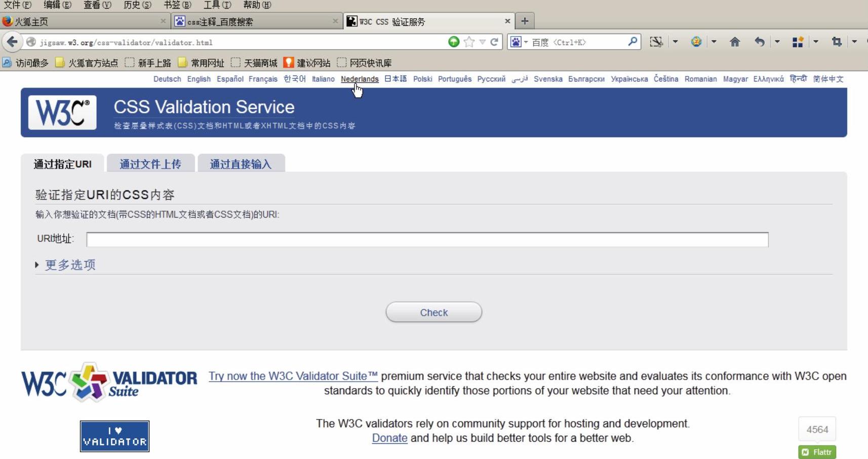Select the 通过指定URI tab
Image resolution: width=868 pixels, height=459 pixels.
coord(62,163)
